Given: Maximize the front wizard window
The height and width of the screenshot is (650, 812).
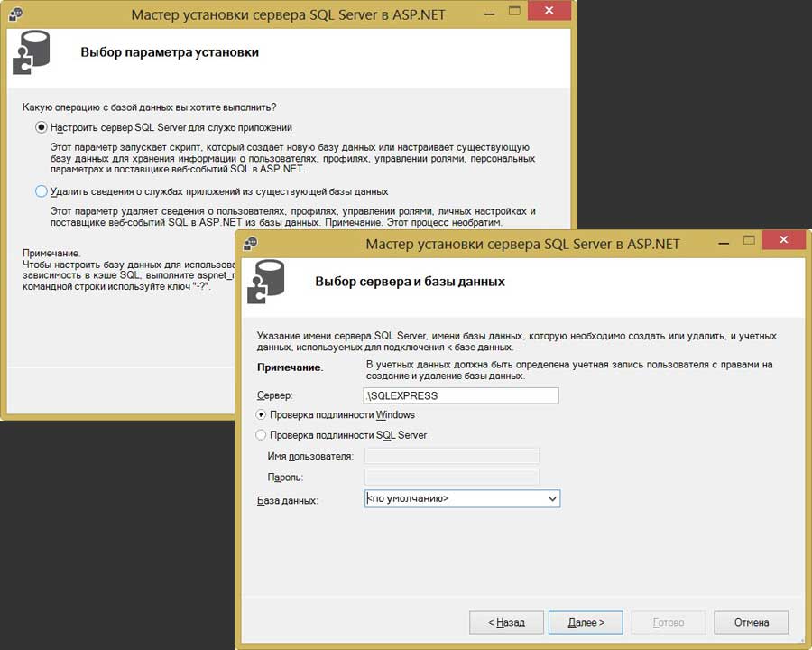Looking at the screenshot, I should point(749,240).
